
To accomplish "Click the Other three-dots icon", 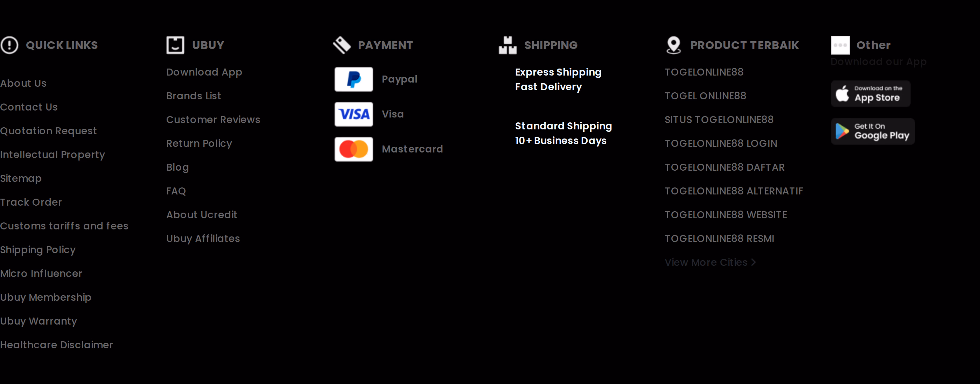I will 840,45.
